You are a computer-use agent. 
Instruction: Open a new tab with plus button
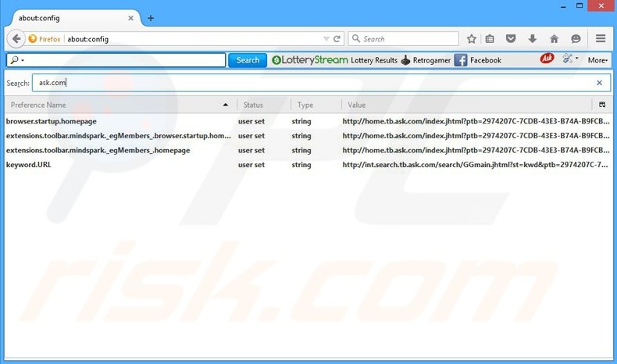click(151, 18)
